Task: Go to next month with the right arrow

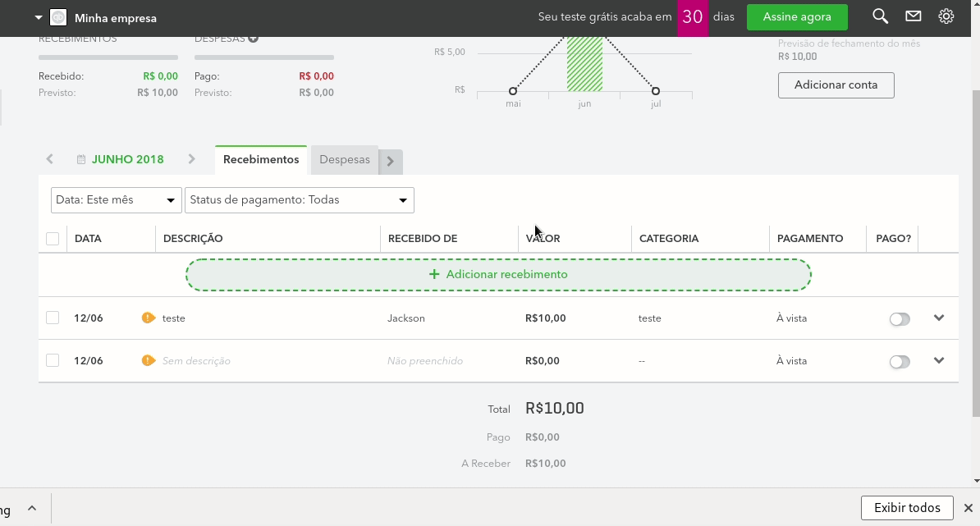Action: (192, 159)
